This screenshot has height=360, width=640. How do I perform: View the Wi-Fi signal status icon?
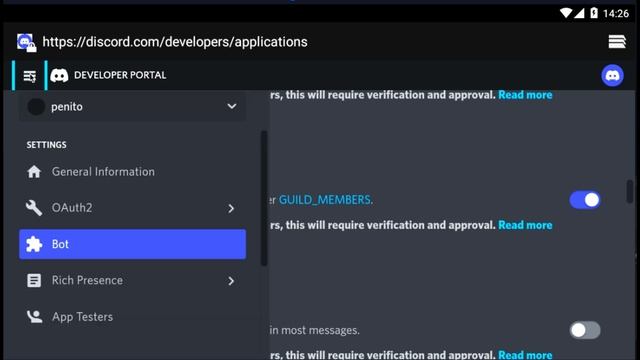(x=566, y=13)
